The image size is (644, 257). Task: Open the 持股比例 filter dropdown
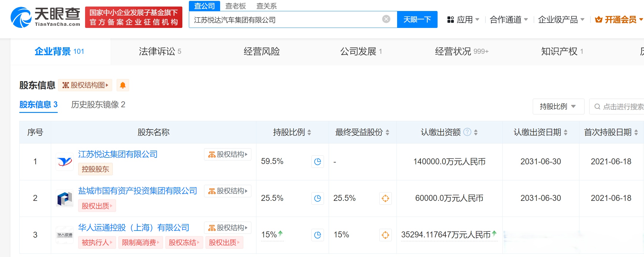pyautogui.click(x=558, y=106)
